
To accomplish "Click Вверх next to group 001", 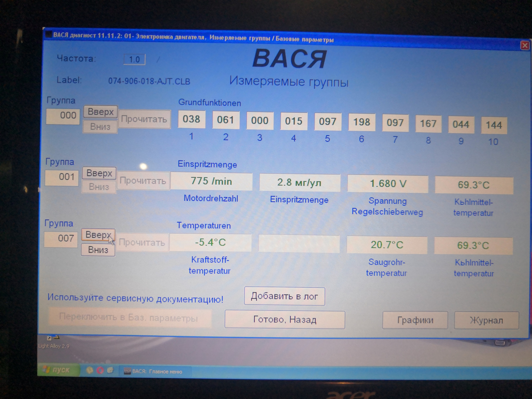I will (x=99, y=173).
